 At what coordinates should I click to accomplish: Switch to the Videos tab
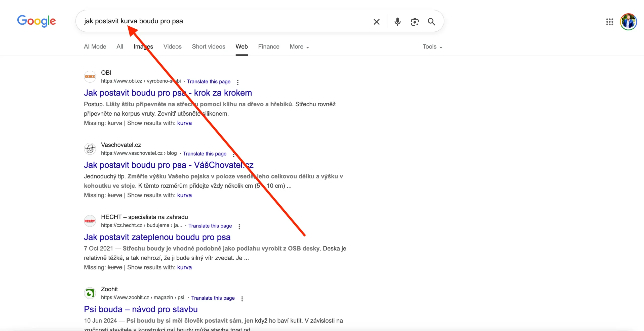[x=172, y=47]
